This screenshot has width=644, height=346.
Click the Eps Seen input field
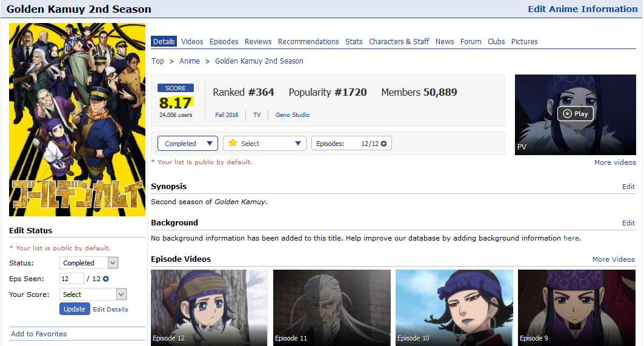coord(71,279)
